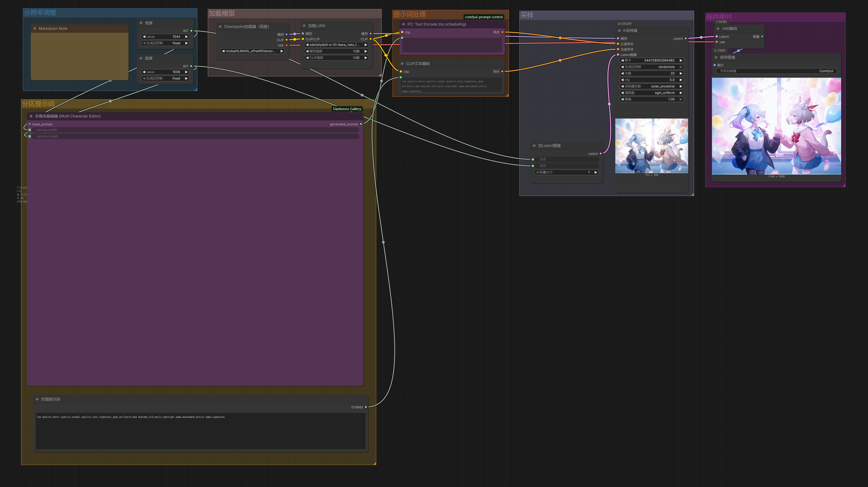Click the preview image inside the 采样 group
The height and width of the screenshot is (487, 868).
[652, 145]
